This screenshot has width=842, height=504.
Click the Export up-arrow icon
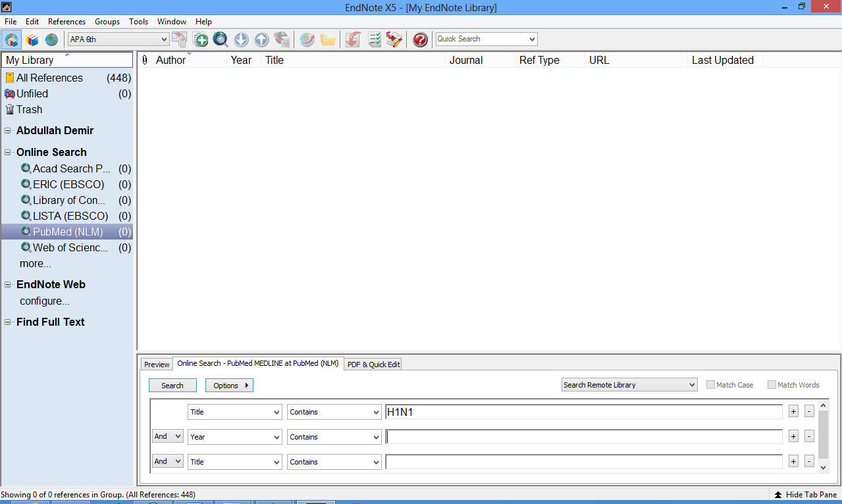click(x=261, y=39)
